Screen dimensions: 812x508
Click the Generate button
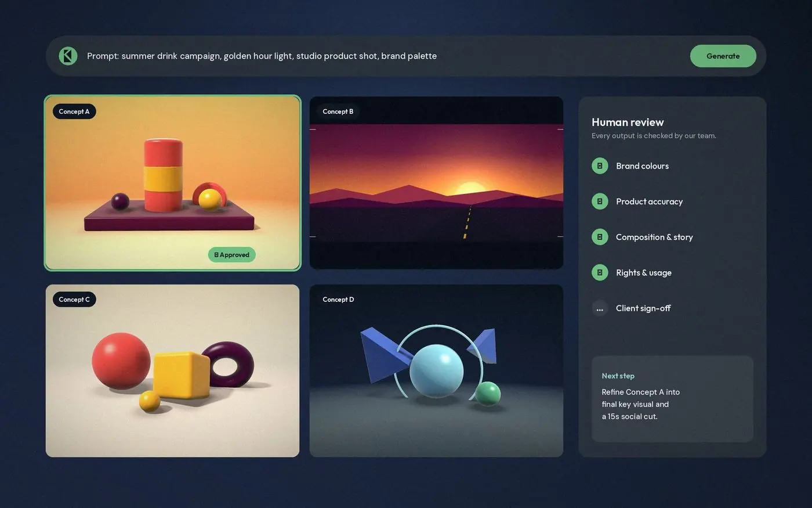pyautogui.click(x=723, y=56)
